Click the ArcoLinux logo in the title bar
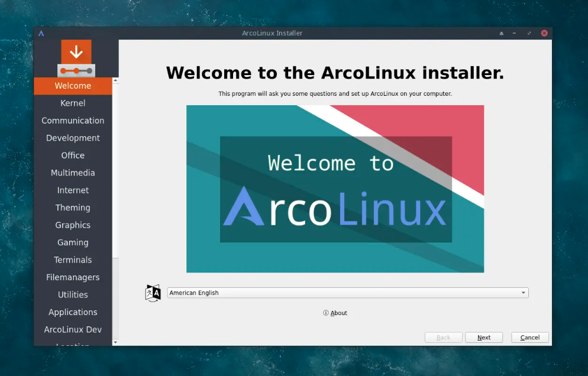Screen dimensions: 588x376 (41, 33)
